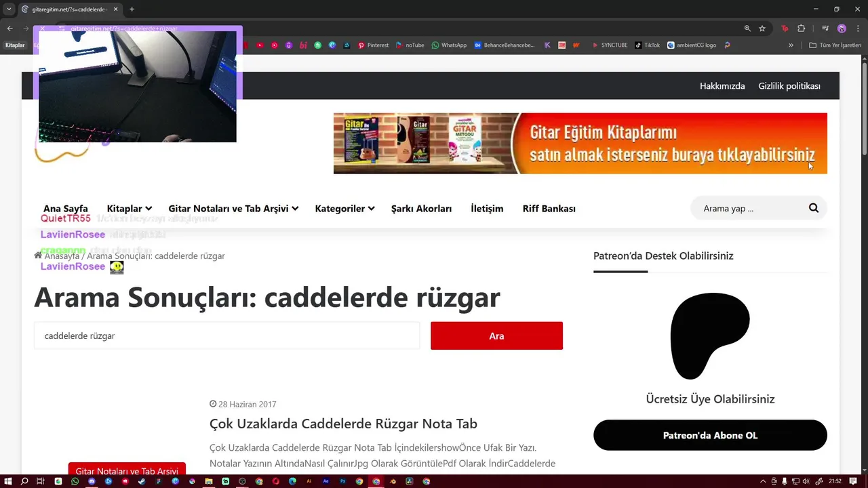This screenshot has width=868, height=488.
Task: Open Illustrator from the taskbar
Action: tap(309, 481)
